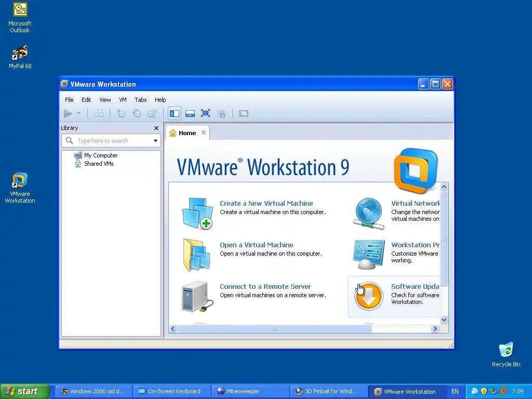The height and width of the screenshot is (399, 532).
Task: Open the Edit menu
Action: point(86,100)
